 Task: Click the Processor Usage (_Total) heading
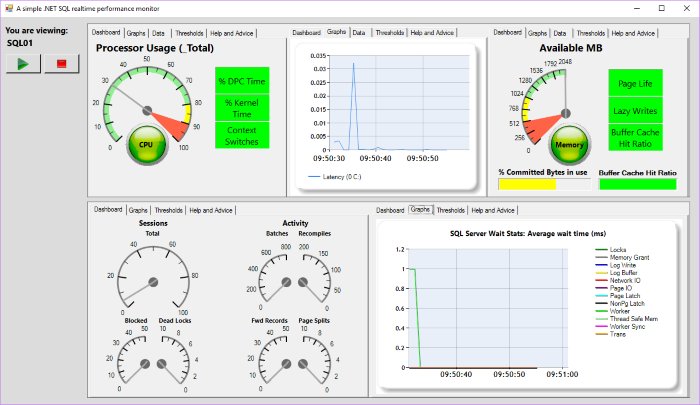click(x=154, y=48)
